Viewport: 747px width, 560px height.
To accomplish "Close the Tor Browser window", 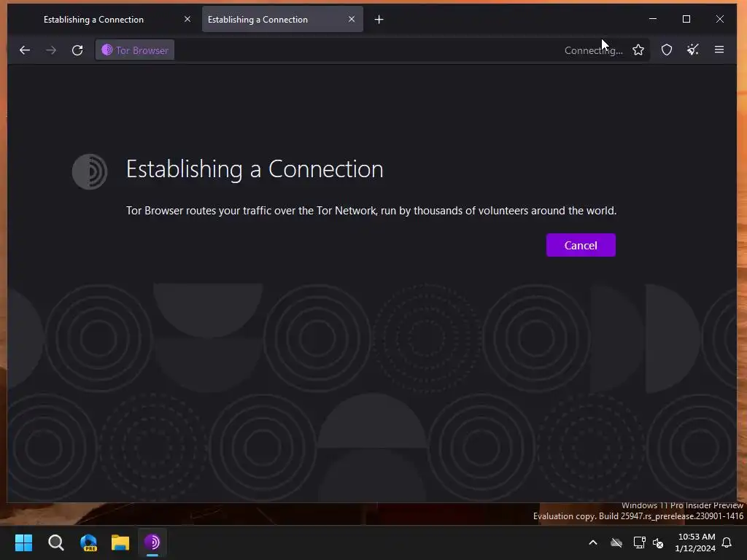I will coord(720,19).
